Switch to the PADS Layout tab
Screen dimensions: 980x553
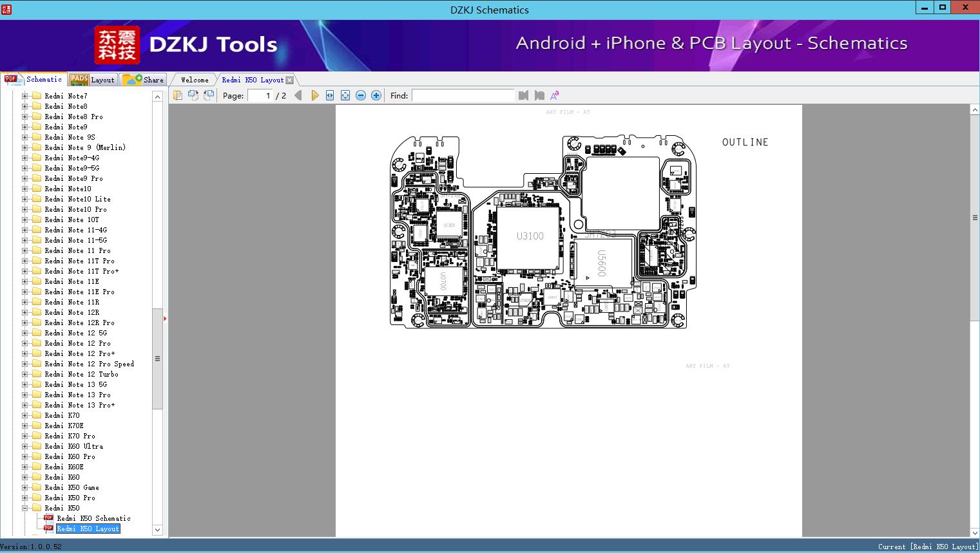[x=93, y=79]
